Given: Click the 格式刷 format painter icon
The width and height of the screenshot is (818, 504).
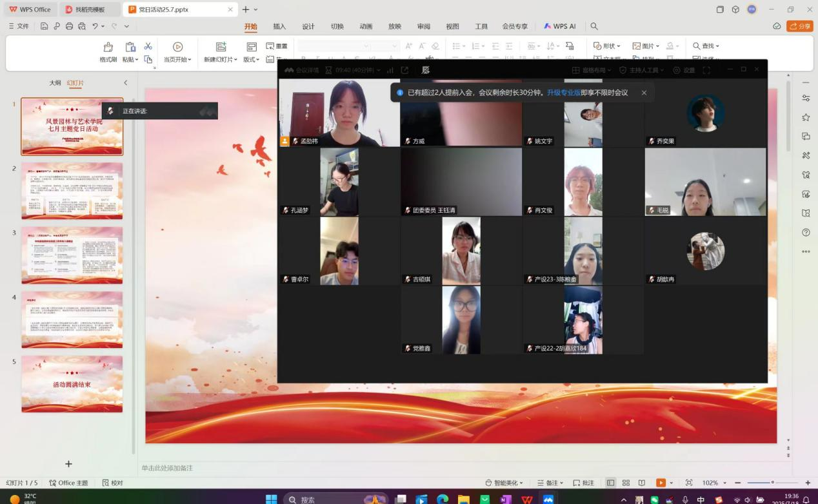Looking at the screenshot, I should [x=108, y=47].
